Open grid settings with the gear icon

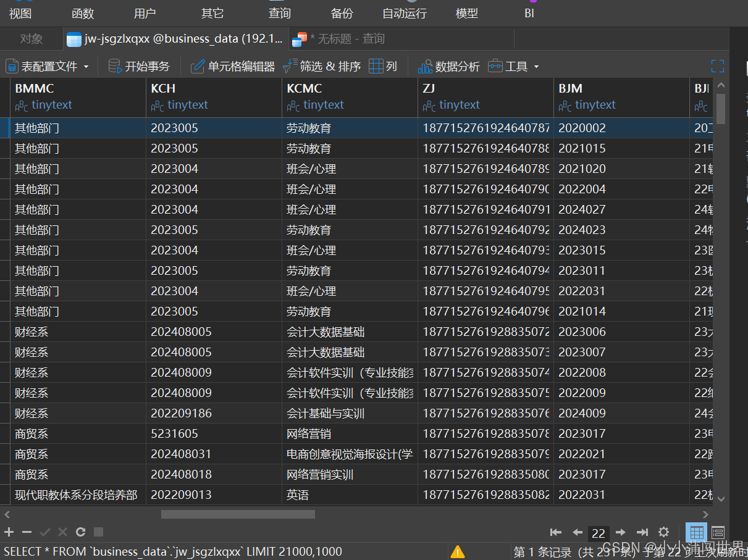[x=663, y=532]
